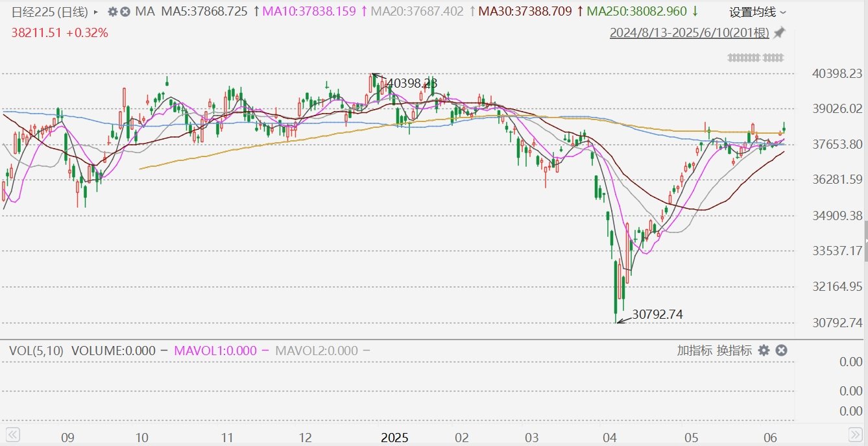868x446 pixels.
Task: Click the pin icon beside the date range
Action: point(779,32)
